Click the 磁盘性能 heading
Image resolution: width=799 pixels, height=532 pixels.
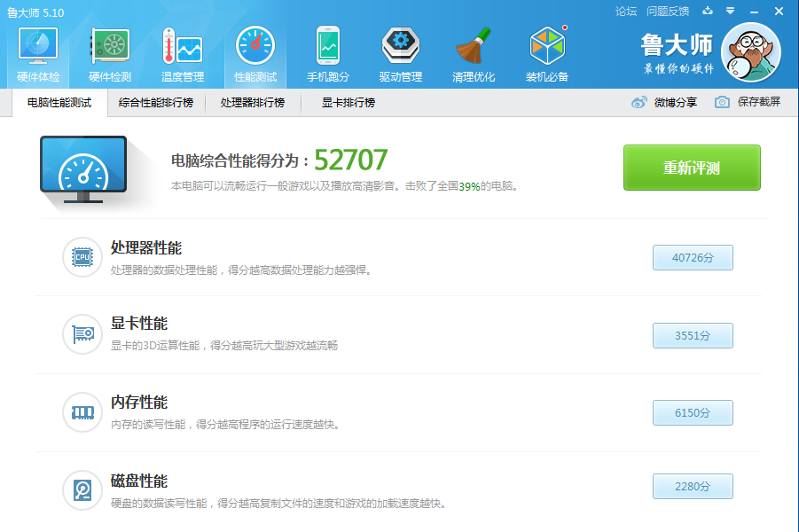(139, 481)
